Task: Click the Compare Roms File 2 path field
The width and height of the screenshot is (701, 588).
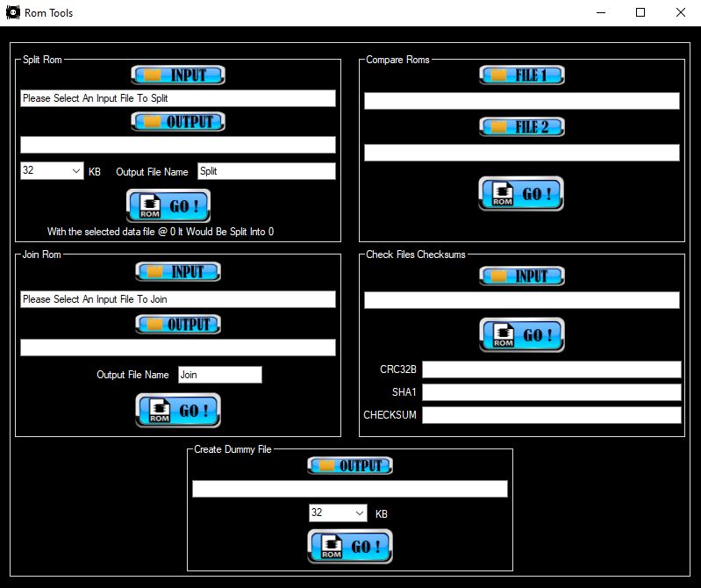Action: [x=522, y=153]
